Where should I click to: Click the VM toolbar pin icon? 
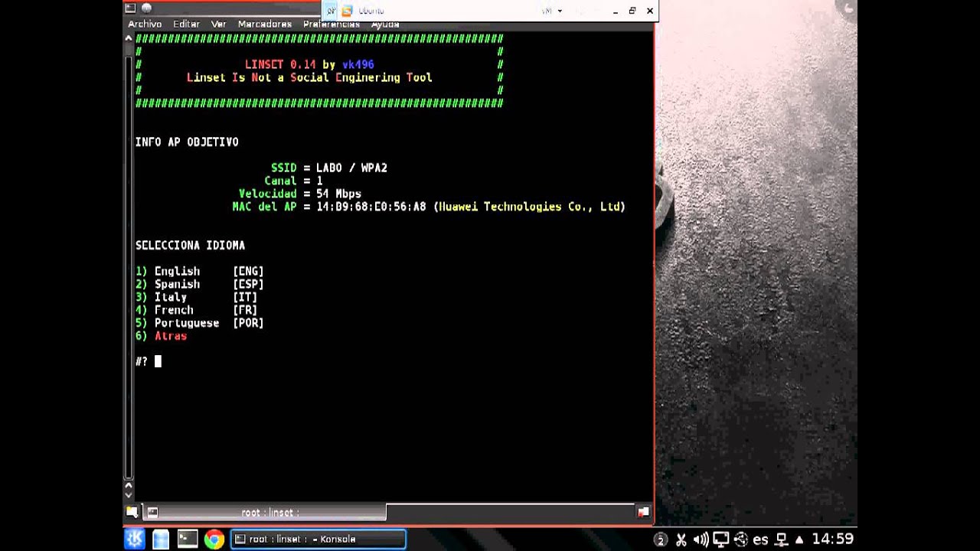(331, 11)
